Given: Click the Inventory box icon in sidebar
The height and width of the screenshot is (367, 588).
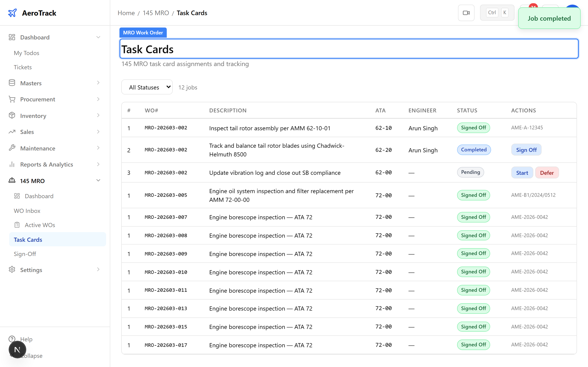Looking at the screenshot, I should [x=12, y=116].
